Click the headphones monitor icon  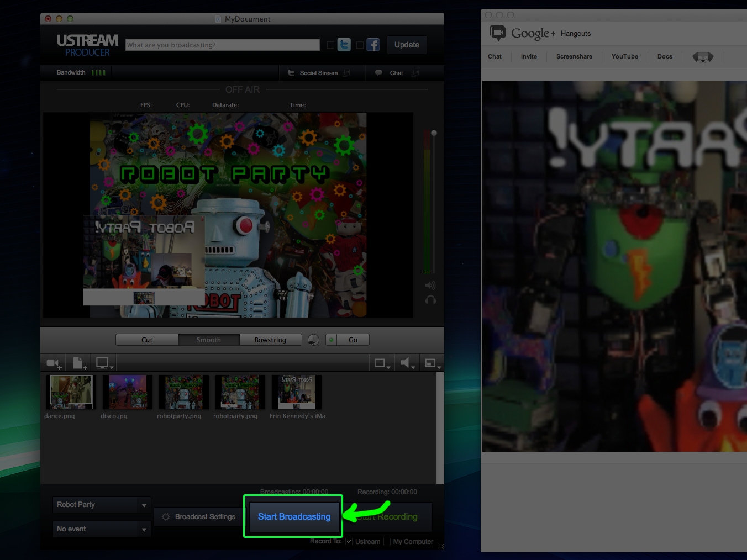point(430,300)
